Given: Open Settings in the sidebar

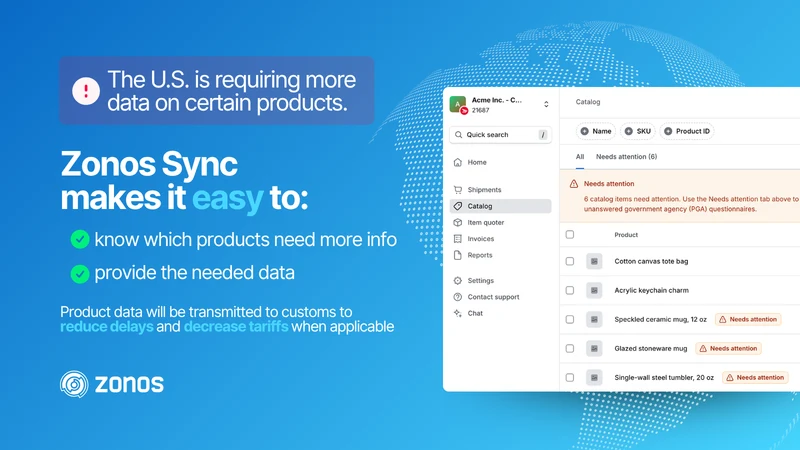Looking at the screenshot, I should click(x=500, y=281).
